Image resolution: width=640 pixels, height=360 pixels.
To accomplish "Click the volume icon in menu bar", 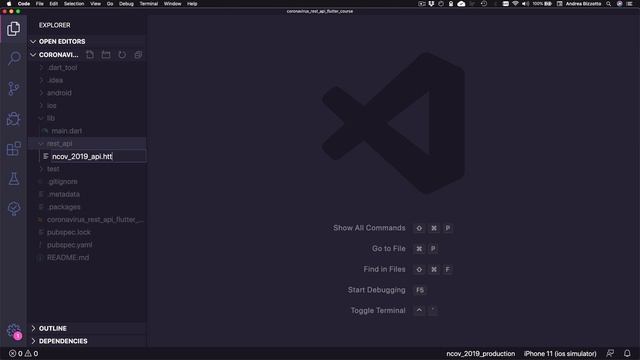I will point(525,4).
